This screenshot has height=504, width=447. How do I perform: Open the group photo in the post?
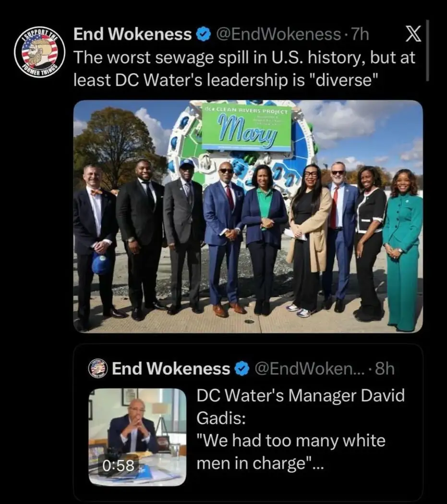point(248,216)
